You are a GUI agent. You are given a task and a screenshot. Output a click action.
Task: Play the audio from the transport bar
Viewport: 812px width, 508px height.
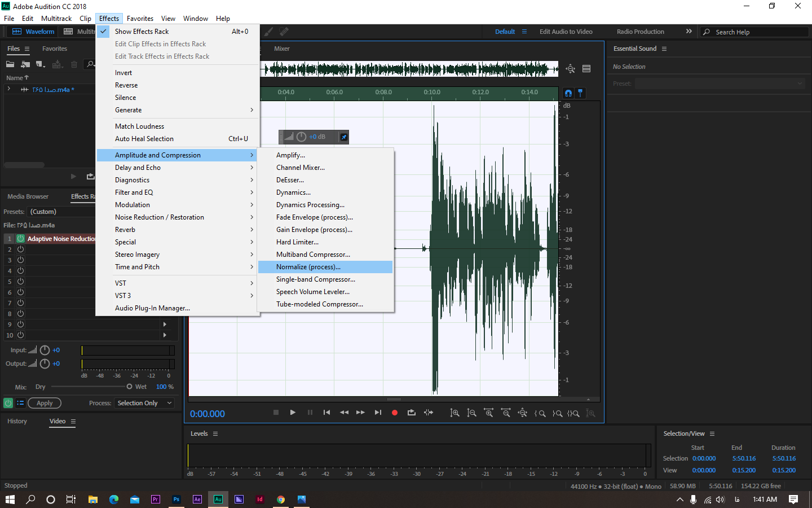tap(293, 413)
